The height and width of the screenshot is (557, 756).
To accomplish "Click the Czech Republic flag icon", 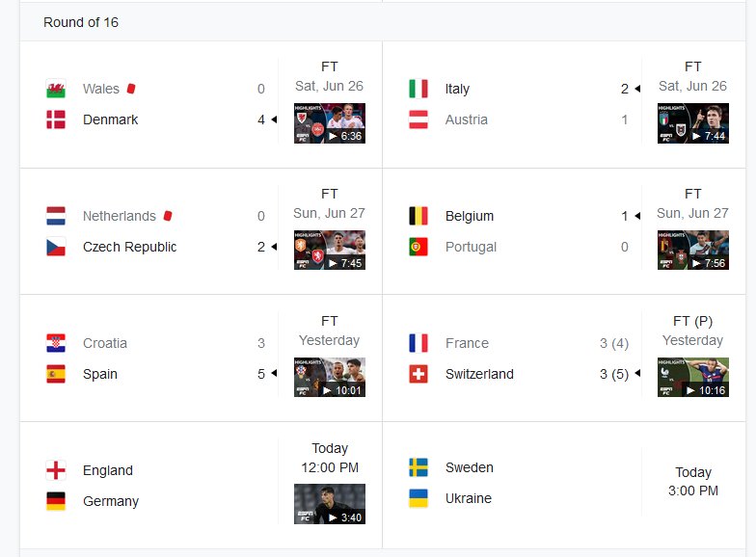I will click(56, 247).
